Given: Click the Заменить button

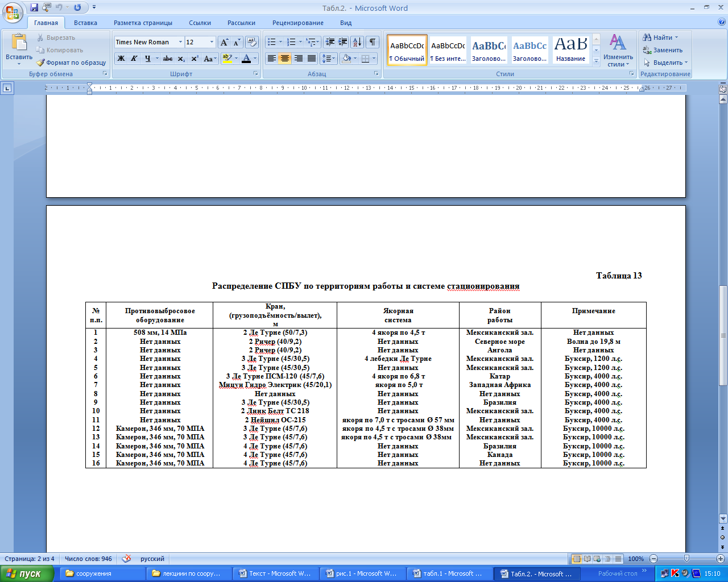Looking at the screenshot, I should (663, 50).
